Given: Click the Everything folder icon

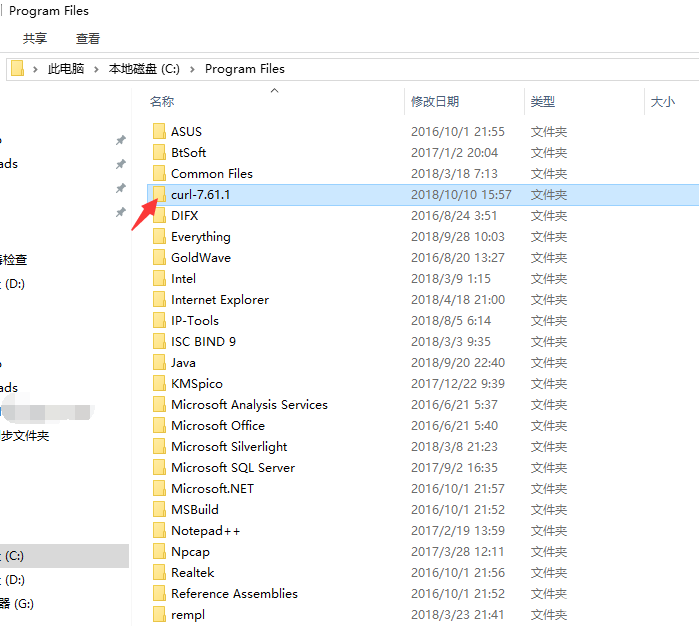Looking at the screenshot, I should (x=159, y=236).
